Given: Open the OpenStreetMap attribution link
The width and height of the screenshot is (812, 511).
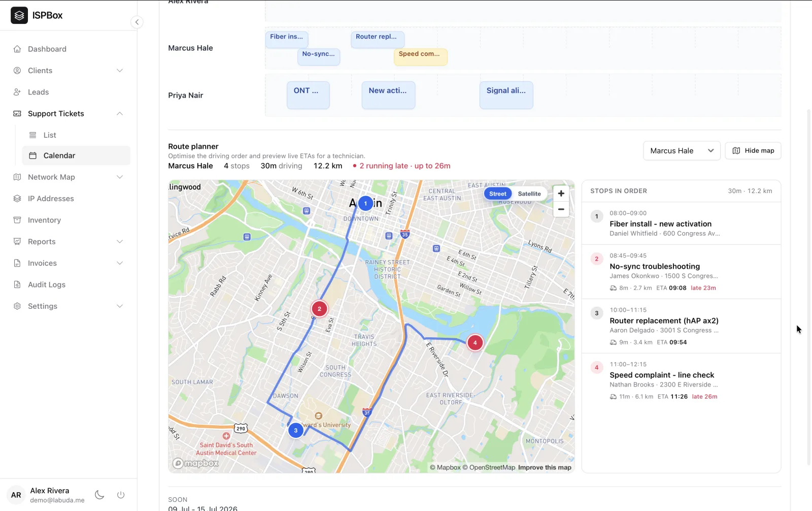Looking at the screenshot, I should (489, 467).
